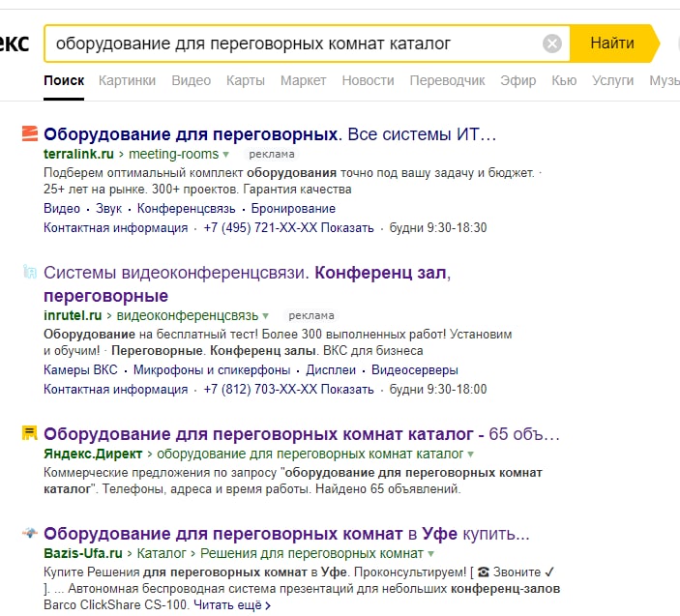Expand the Bazis-Ufa result dropdown arrow

click(x=430, y=554)
